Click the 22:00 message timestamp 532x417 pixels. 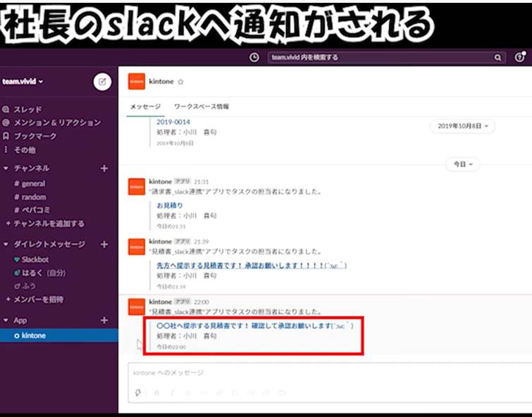click(x=202, y=302)
